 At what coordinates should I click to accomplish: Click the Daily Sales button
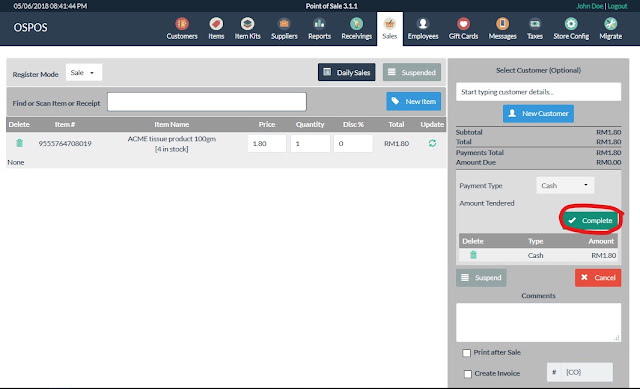click(x=347, y=72)
